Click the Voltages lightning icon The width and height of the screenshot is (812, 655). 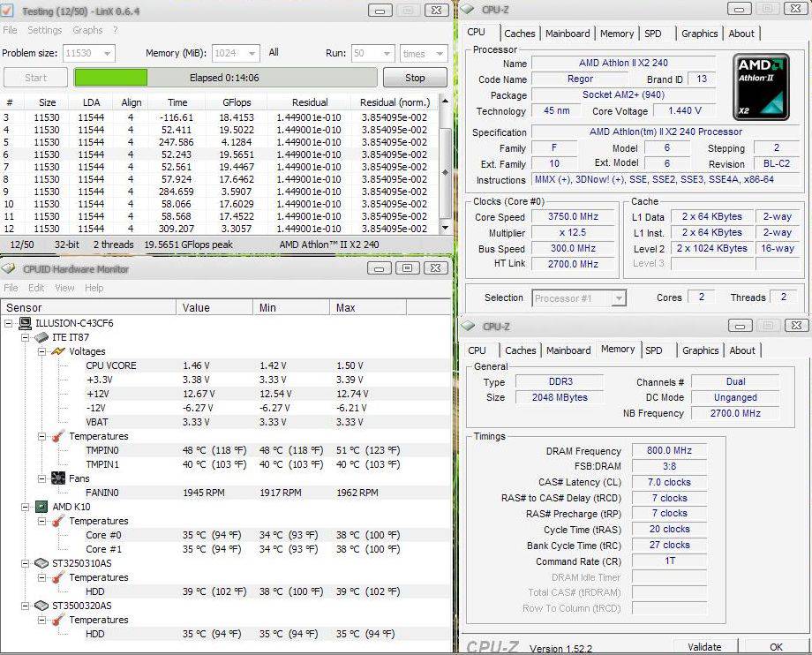58,351
